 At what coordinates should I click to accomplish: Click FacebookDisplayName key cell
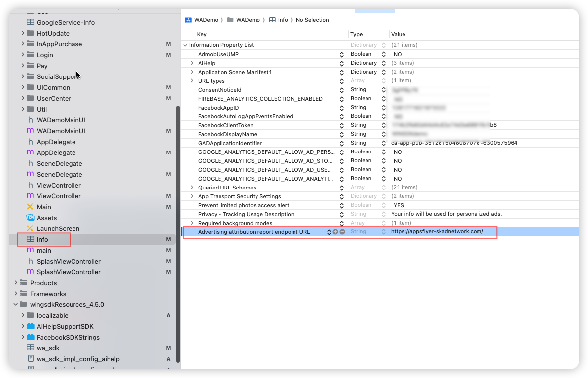pos(227,134)
